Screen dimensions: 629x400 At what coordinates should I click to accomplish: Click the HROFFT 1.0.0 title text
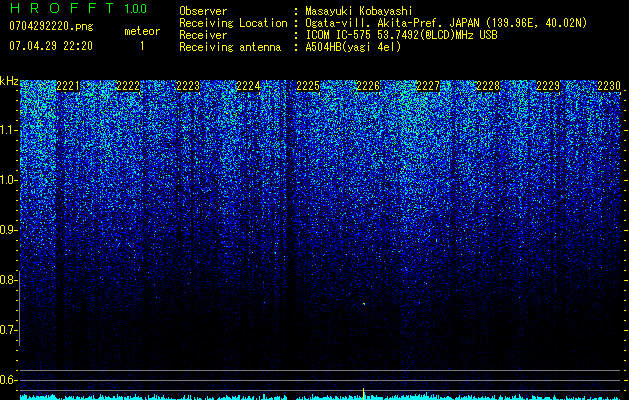78,8
